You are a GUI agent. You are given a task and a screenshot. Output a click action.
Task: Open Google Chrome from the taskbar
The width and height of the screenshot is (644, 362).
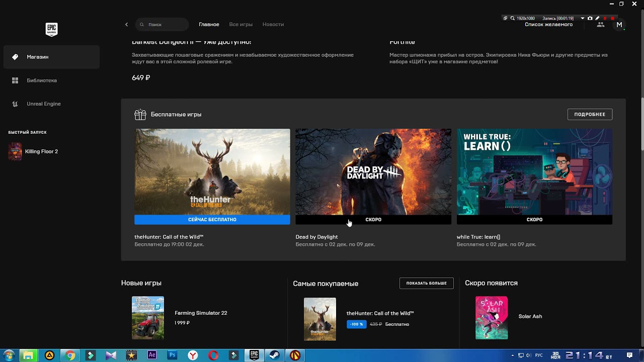tap(70, 355)
